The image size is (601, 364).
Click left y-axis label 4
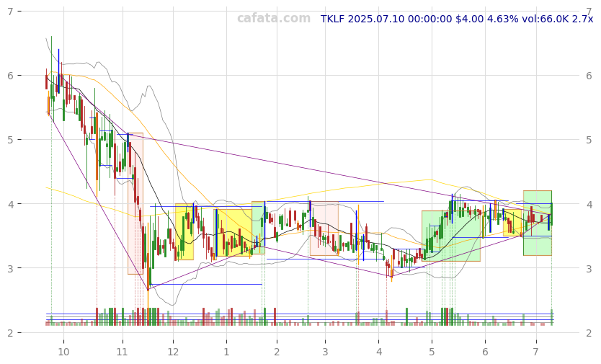pyautogui.click(x=10, y=204)
